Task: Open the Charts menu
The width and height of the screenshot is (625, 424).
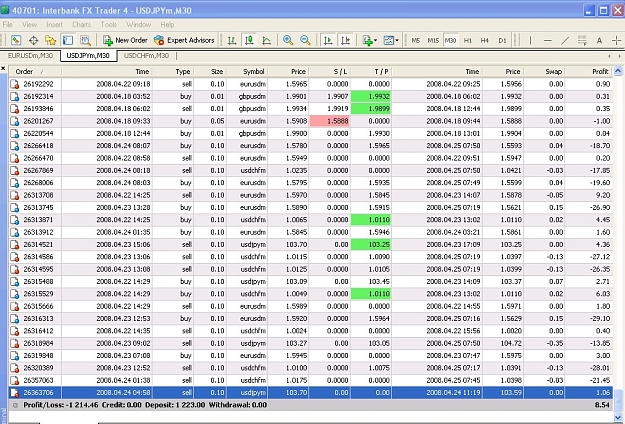Action: pyautogui.click(x=81, y=24)
